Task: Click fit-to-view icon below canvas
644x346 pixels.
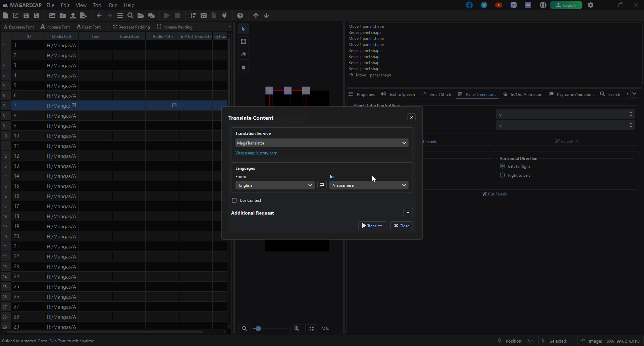Action: [312, 329]
